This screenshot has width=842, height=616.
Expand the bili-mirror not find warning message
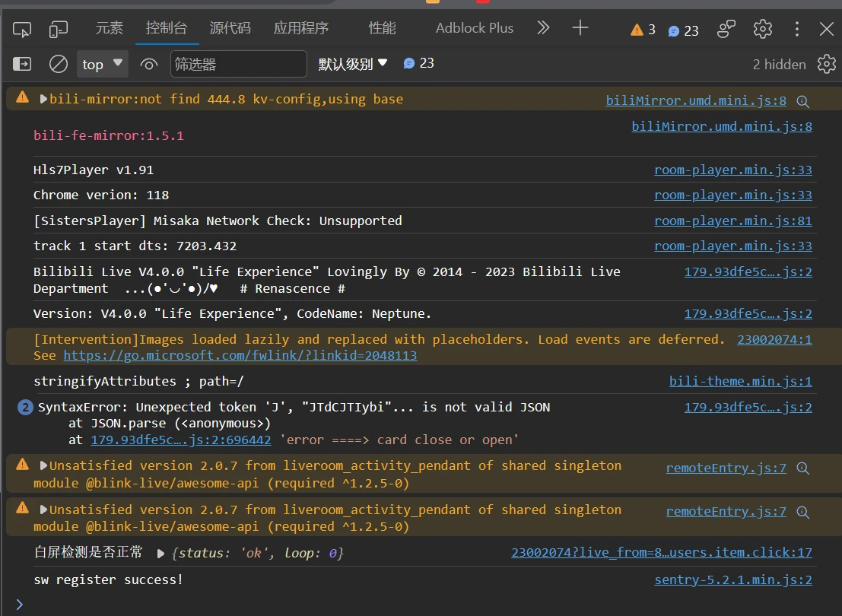tap(43, 99)
